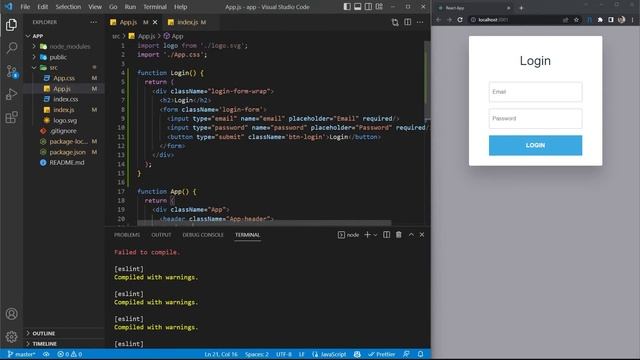Close the terminal panel
Image resolution: width=640 pixels, height=360 pixels.
pos(422,235)
